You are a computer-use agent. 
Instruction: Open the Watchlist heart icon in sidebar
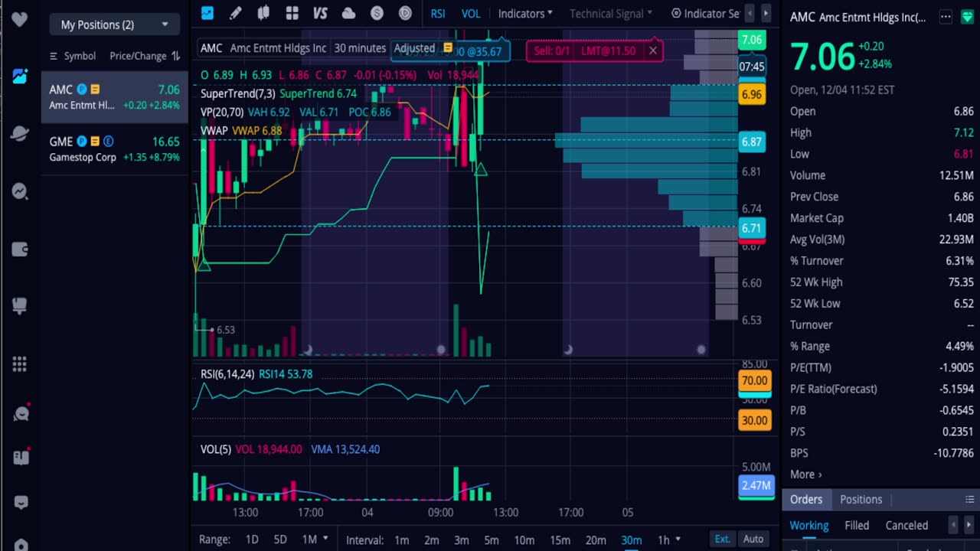tap(20, 19)
